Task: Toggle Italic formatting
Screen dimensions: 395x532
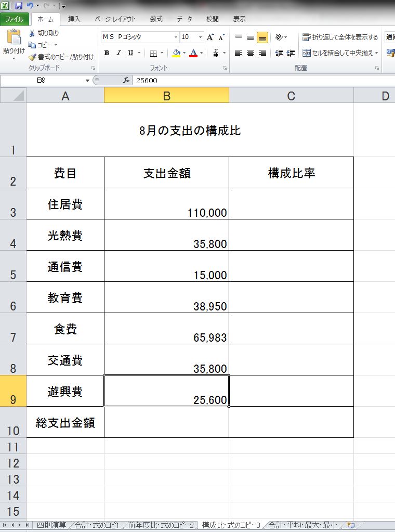Action: 118,53
